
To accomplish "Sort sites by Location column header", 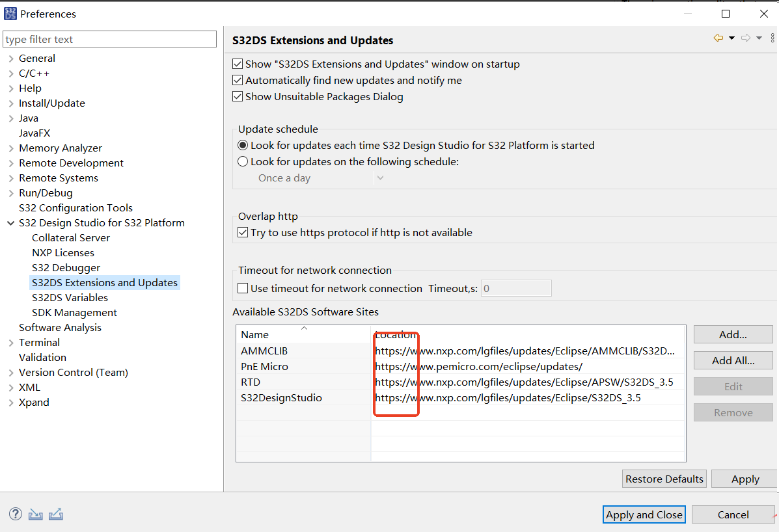I will (x=528, y=334).
